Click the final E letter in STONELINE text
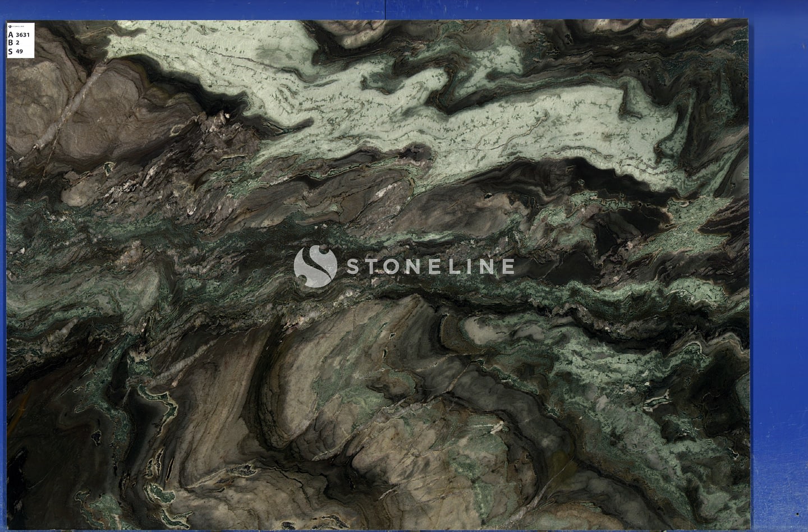The height and width of the screenshot is (532, 808). pos(506,266)
